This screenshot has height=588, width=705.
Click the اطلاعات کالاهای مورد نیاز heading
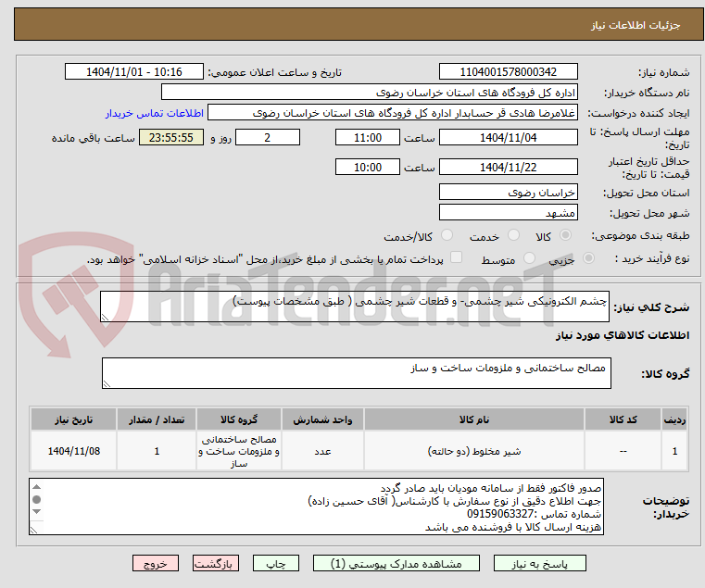pos(623,335)
